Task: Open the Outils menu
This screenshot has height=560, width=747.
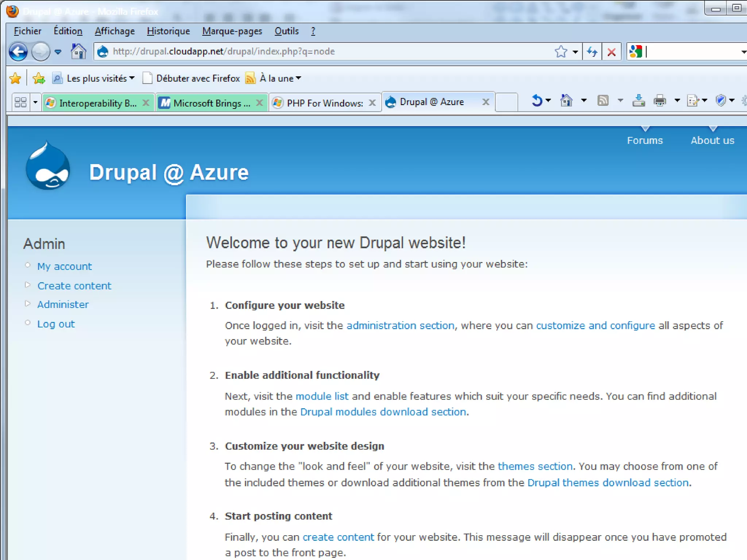Action: pyautogui.click(x=286, y=31)
